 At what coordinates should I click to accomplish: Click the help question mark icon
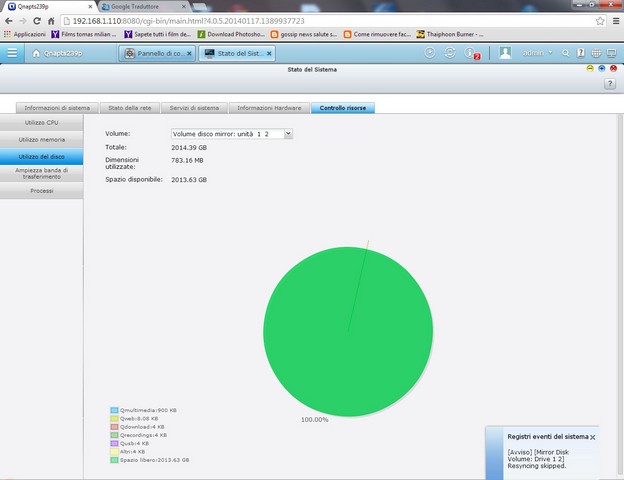tap(609, 84)
